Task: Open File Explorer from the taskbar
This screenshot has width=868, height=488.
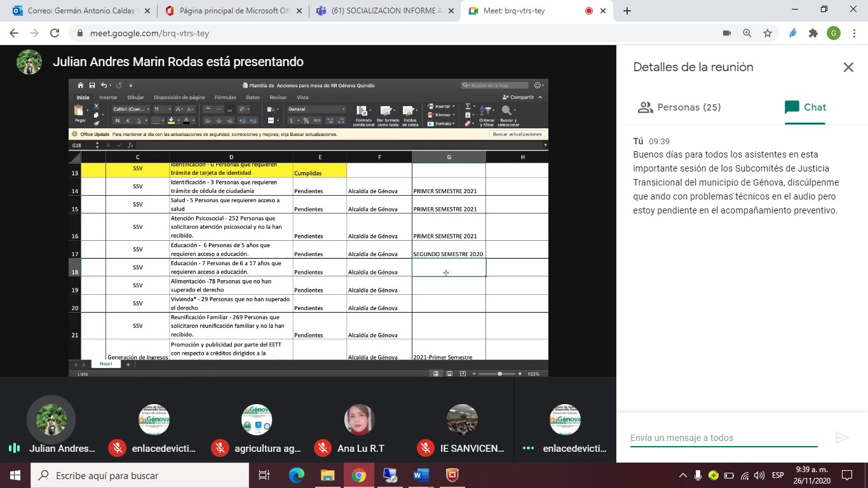Action: click(x=327, y=475)
